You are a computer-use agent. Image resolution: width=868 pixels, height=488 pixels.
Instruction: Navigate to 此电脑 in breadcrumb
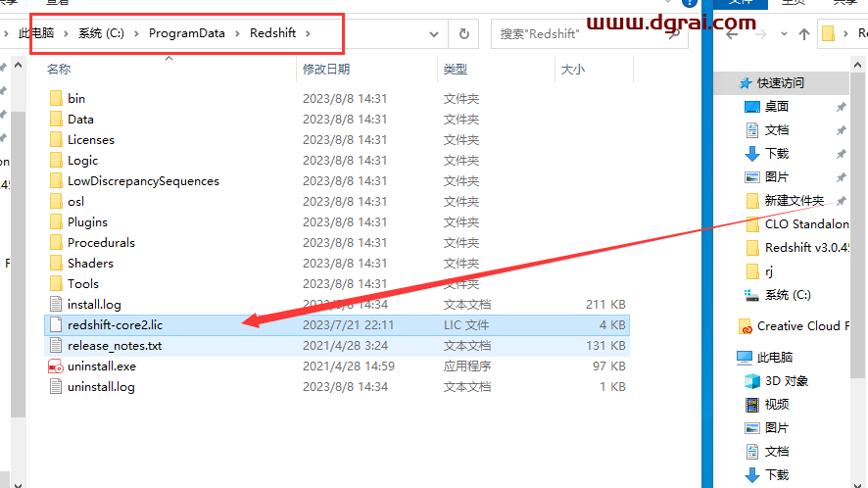[x=36, y=33]
